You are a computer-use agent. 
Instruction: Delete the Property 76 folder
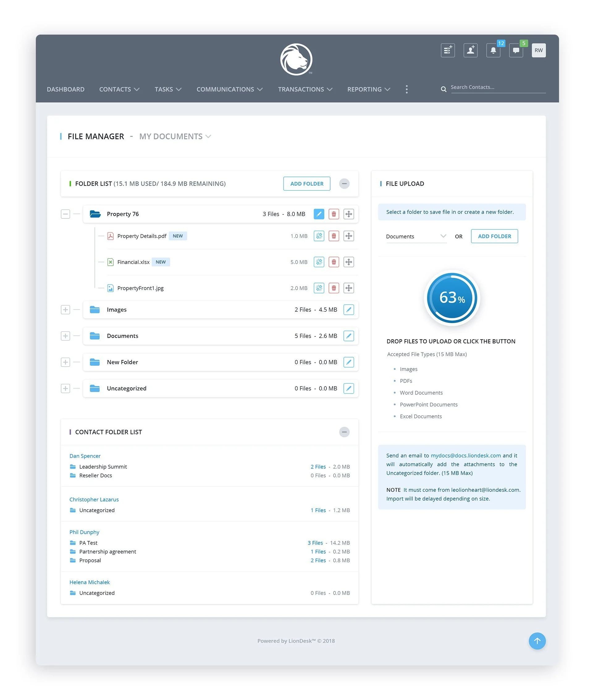pos(334,214)
